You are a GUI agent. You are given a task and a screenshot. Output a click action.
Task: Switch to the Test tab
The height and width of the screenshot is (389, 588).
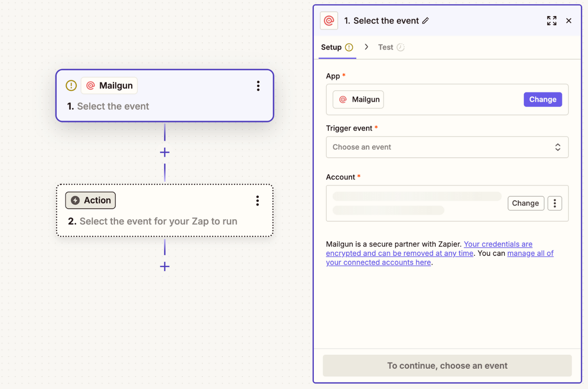pyautogui.click(x=385, y=47)
